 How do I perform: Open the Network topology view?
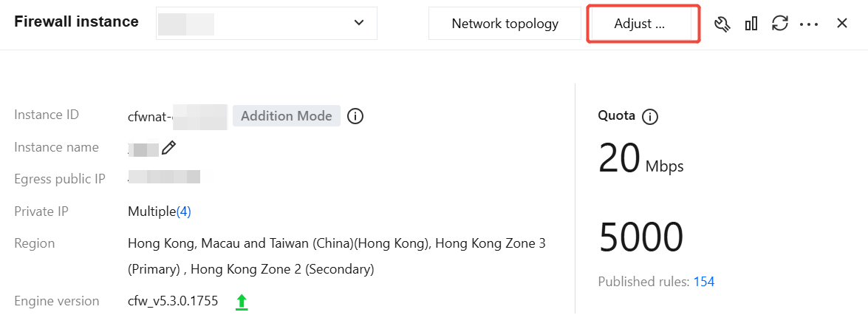click(505, 24)
